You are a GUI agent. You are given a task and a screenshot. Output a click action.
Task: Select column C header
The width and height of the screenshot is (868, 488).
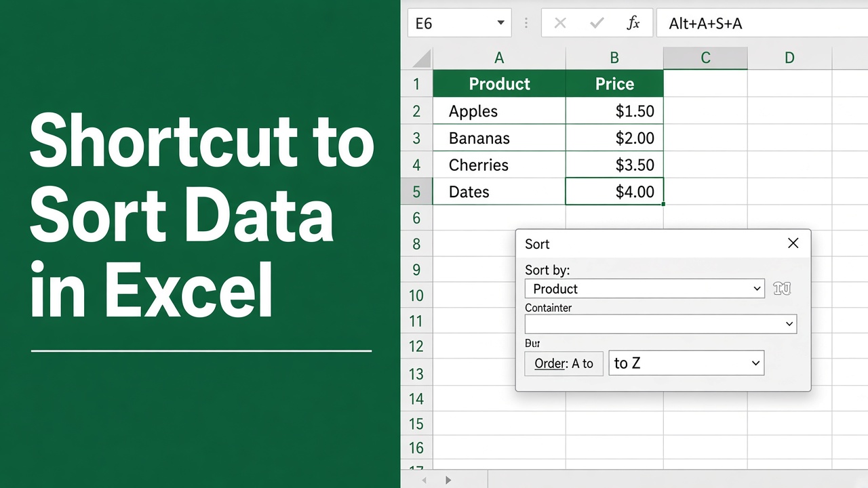point(705,58)
